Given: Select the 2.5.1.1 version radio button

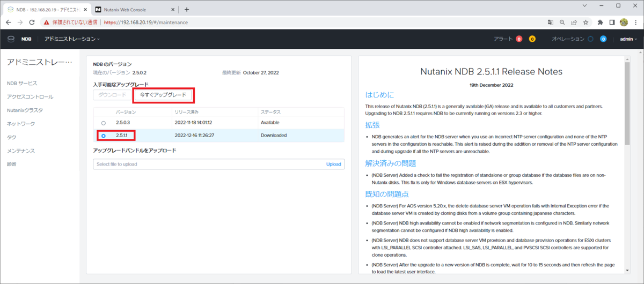Looking at the screenshot, I should tap(103, 136).
